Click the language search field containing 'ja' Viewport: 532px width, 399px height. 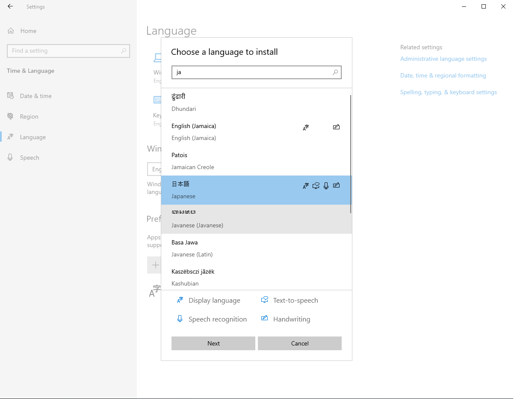point(257,72)
